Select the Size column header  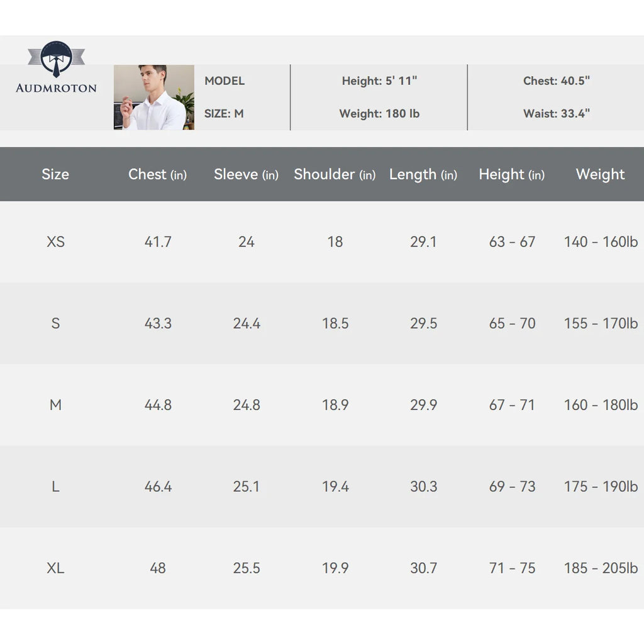click(55, 174)
